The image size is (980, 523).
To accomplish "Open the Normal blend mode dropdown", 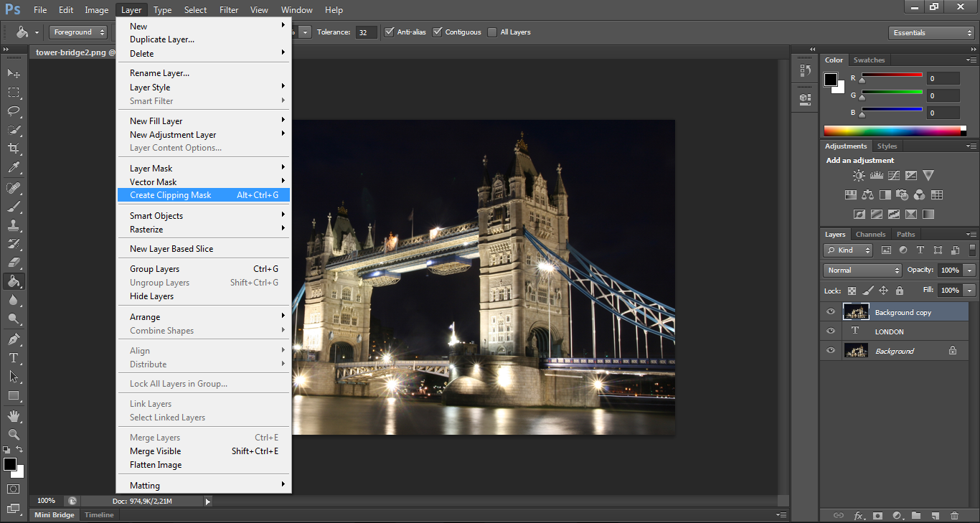I will tap(863, 270).
